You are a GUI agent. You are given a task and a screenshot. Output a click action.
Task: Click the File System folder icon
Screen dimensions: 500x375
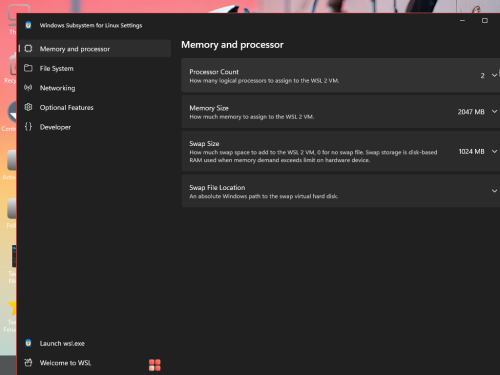(28, 68)
